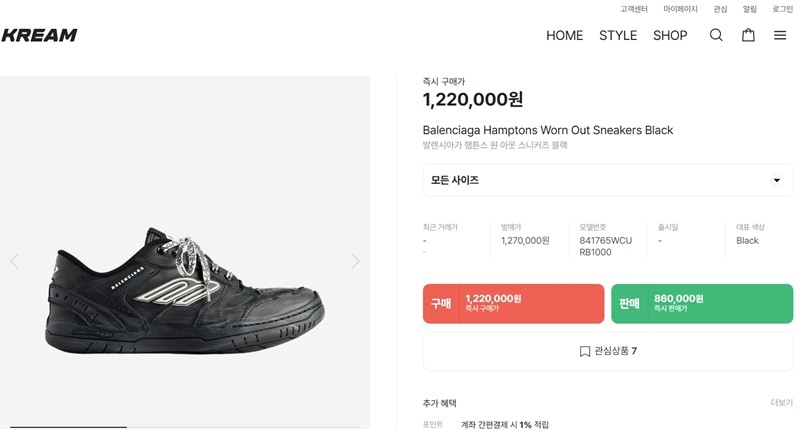Open the STYLE menu
Image resolution: width=800 pixels, height=429 pixels.
(x=618, y=35)
